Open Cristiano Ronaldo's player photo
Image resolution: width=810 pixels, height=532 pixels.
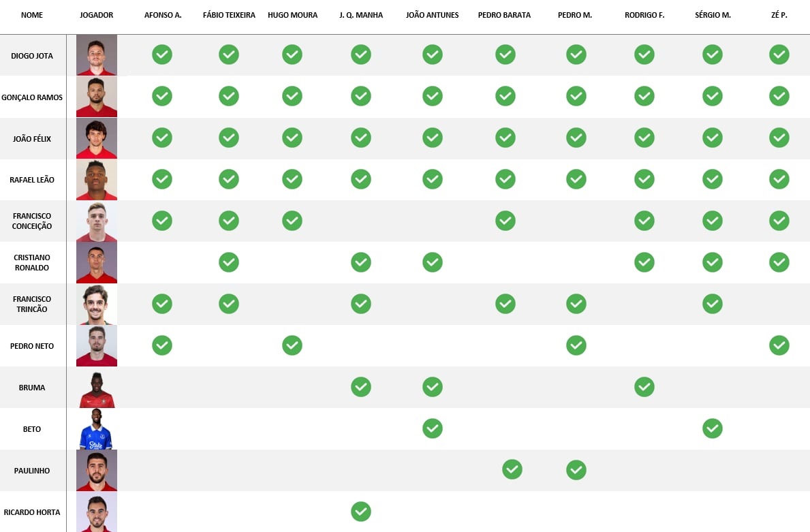(97, 263)
